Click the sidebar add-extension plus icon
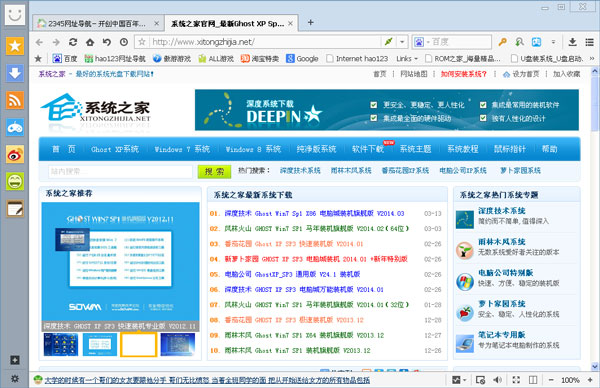 [x=15, y=360]
